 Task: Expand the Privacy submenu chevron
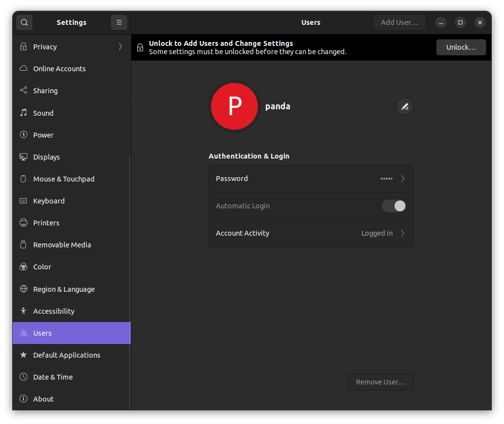pos(120,46)
